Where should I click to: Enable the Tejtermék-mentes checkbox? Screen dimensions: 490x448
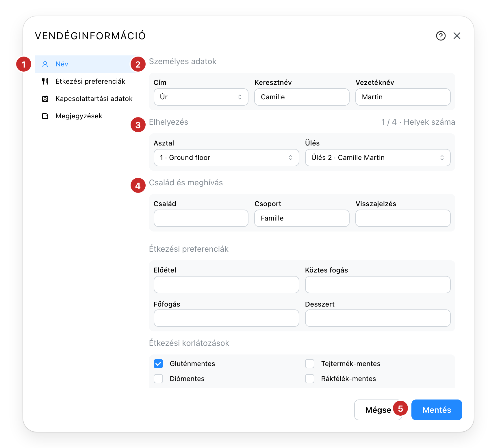[310, 364]
